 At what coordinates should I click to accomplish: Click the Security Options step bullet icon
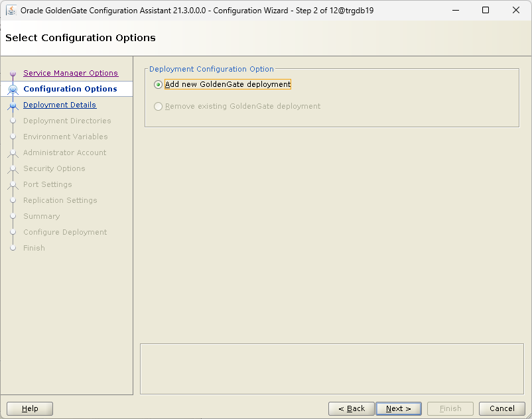coord(13,169)
